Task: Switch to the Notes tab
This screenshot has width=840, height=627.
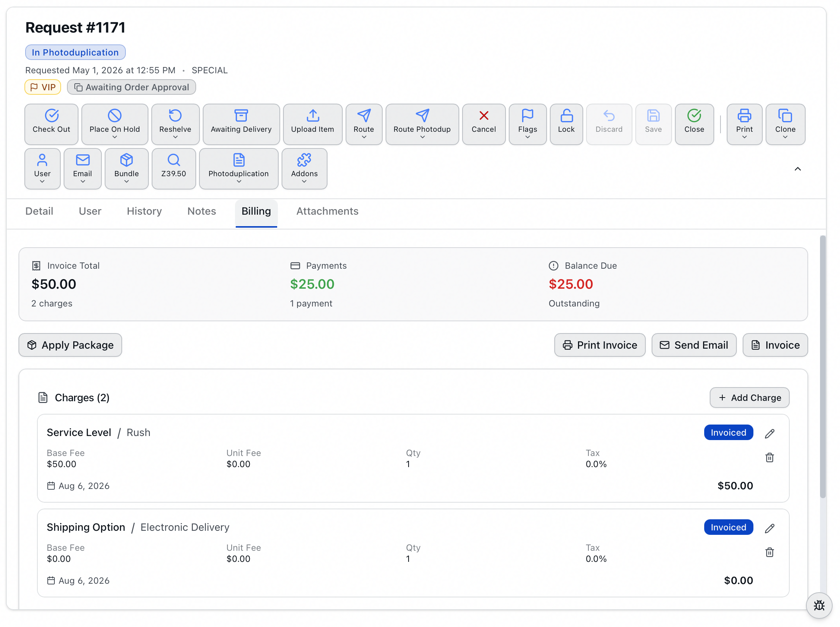Action: point(201,211)
